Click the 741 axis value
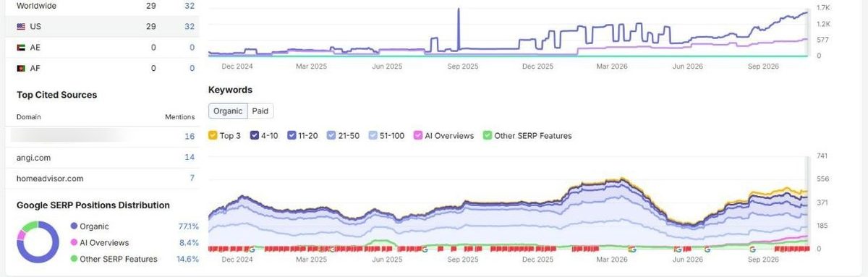This screenshot has width=868, height=277. coord(823,156)
